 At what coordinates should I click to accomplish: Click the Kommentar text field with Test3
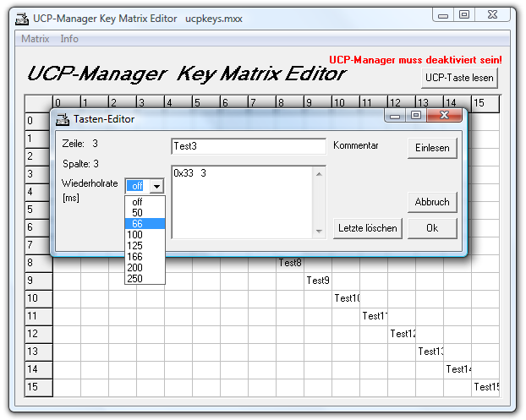[x=248, y=146]
